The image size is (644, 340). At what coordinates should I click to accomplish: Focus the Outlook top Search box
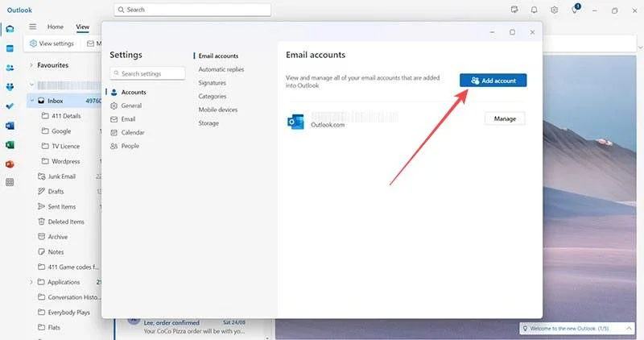[x=192, y=10]
